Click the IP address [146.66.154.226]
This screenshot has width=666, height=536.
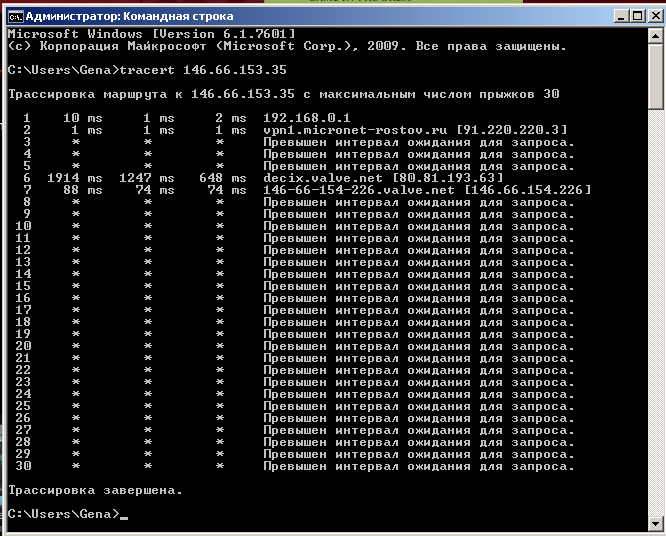click(x=528, y=189)
